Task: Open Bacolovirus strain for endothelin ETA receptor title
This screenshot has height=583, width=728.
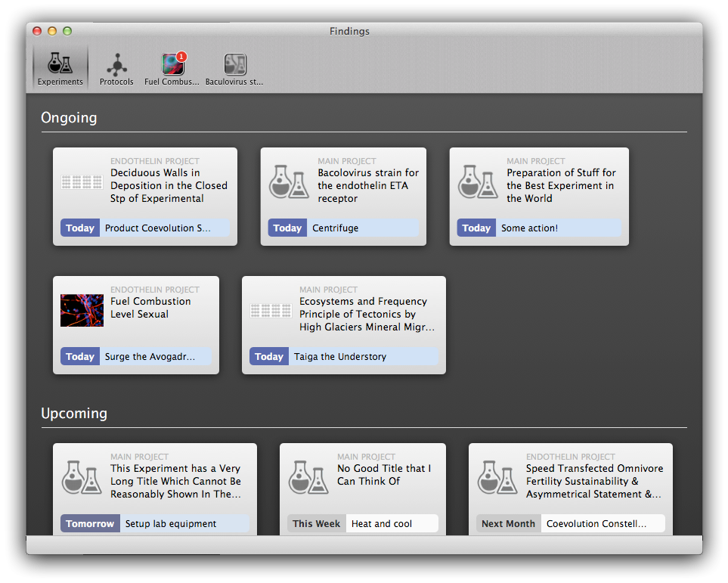Action: coord(368,185)
